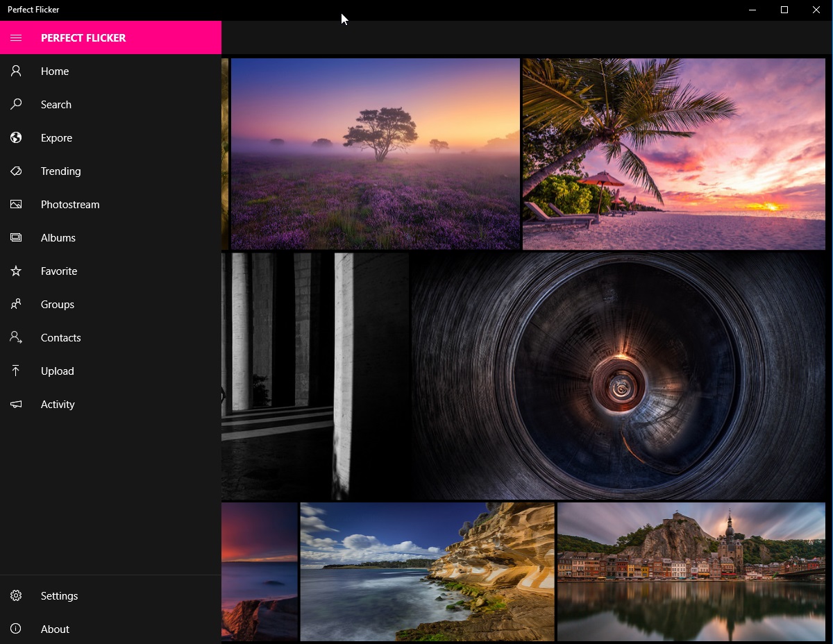The height and width of the screenshot is (644, 833).
Task: Open the Contacts menu item
Action: tap(60, 338)
